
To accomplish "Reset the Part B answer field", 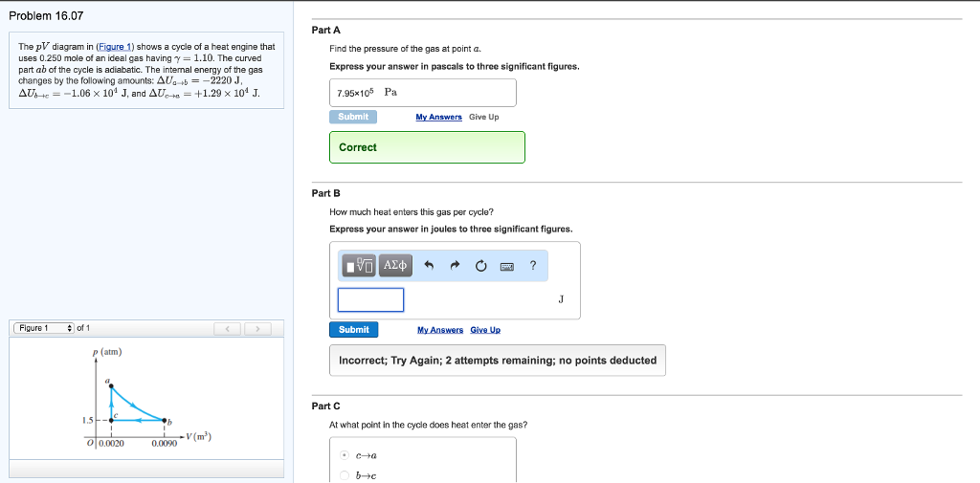I will click(480, 266).
